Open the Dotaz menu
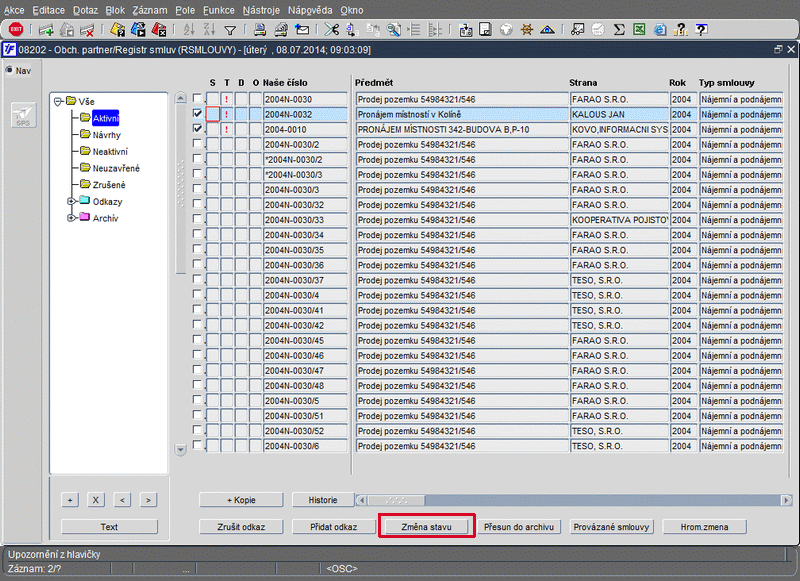Viewport: 800px width, 581px height. tap(85, 10)
